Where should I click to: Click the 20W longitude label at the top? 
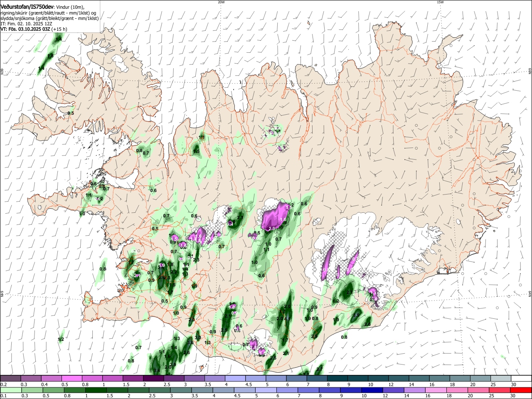[x=221, y=2]
